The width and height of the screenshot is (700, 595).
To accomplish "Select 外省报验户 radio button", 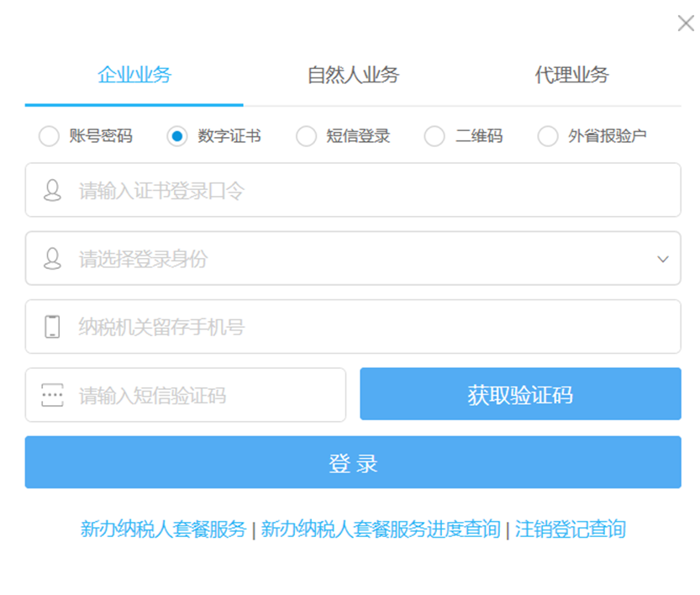I will [x=548, y=135].
